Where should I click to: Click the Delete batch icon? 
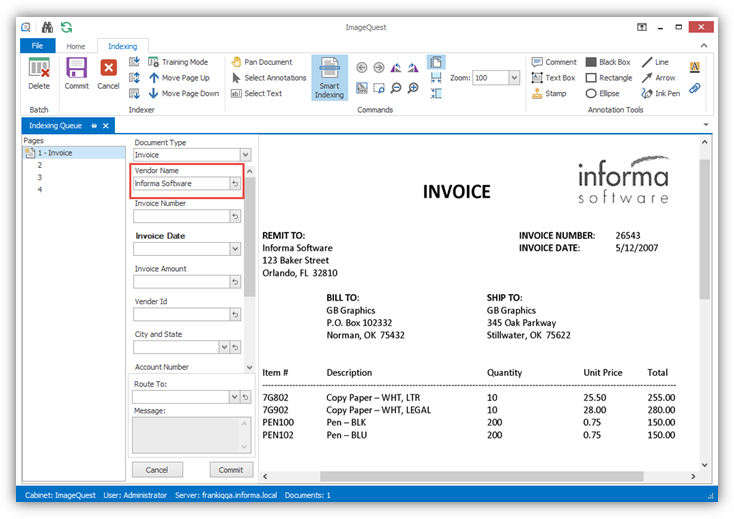click(x=39, y=68)
